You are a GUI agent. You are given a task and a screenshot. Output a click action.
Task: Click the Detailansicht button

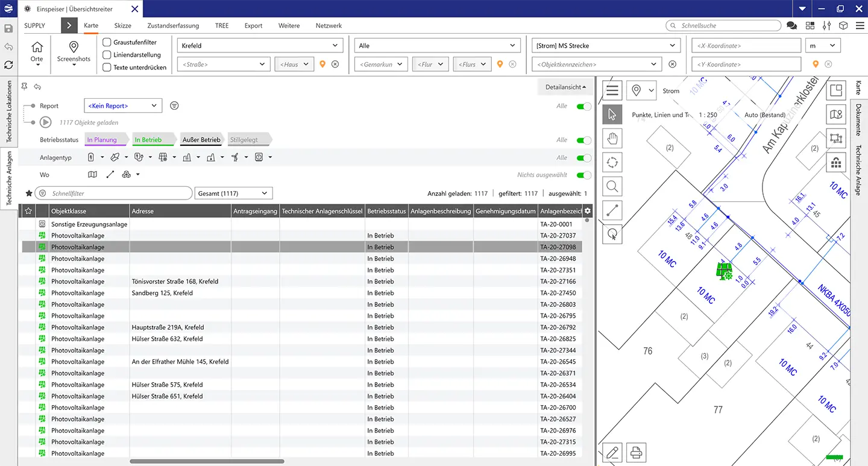click(x=565, y=87)
